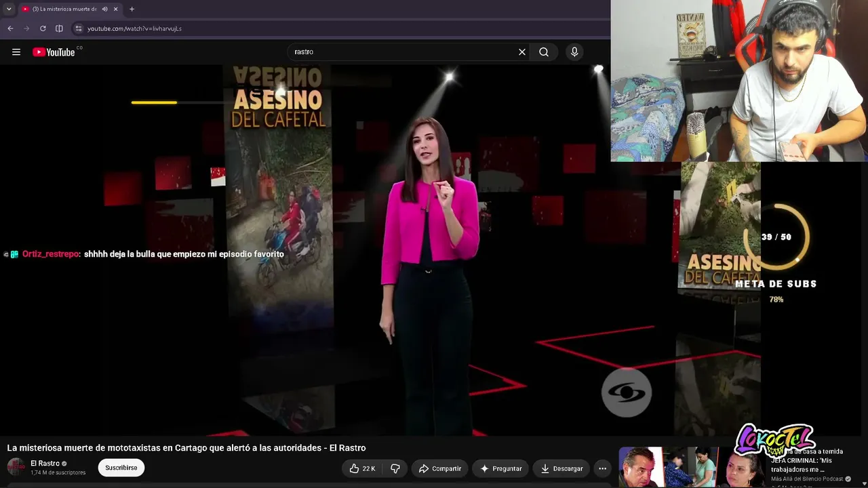This screenshot has height=488, width=868.
Task: Click the '1,74 M de suscriptores' count
Action: pos(58,472)
